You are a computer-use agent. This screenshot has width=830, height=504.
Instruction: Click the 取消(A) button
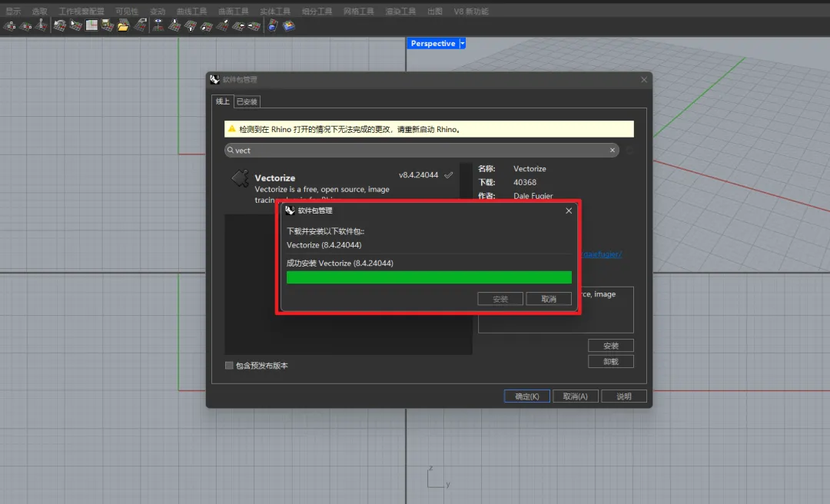coord(576,396)
